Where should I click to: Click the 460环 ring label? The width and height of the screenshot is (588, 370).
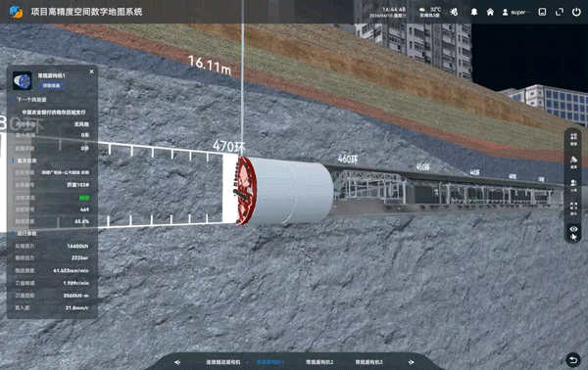(348, 159)
